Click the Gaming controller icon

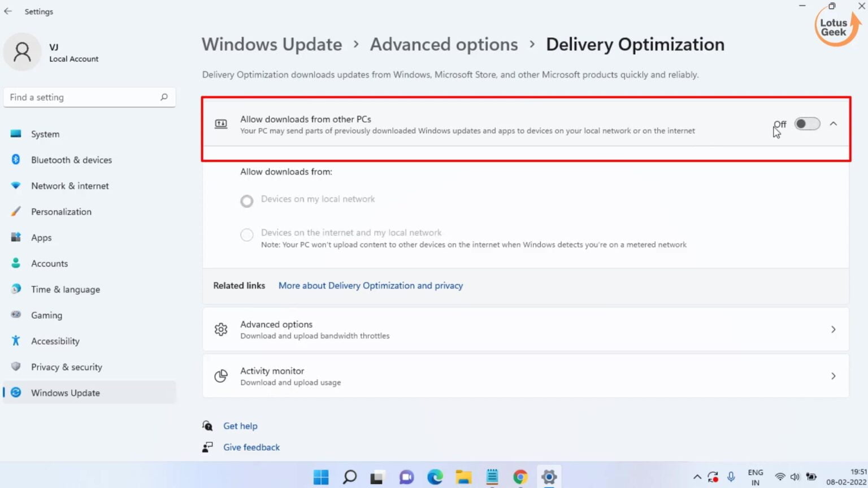[16, 315]
